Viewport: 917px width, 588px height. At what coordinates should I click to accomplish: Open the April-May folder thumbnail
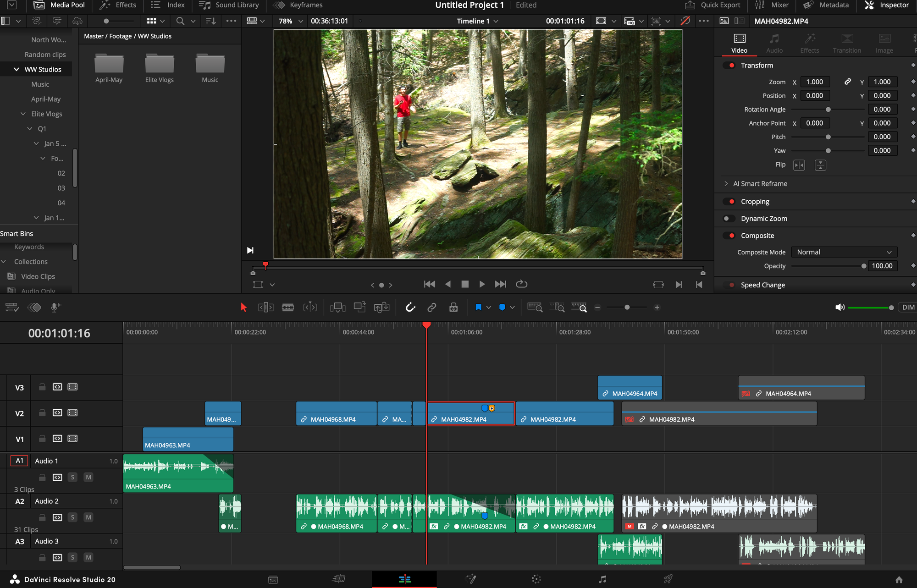coord(109,64)
